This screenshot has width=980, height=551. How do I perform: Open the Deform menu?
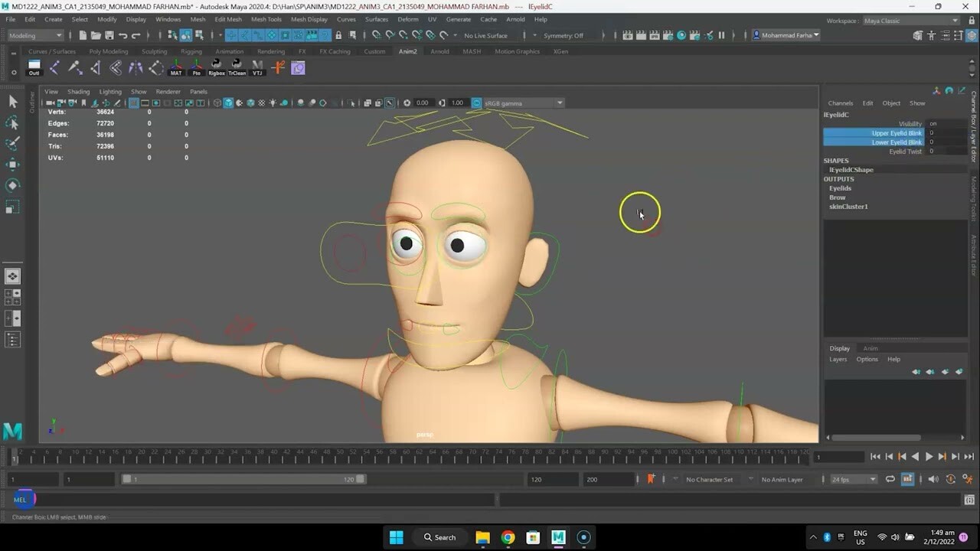[x=407, y=19]
